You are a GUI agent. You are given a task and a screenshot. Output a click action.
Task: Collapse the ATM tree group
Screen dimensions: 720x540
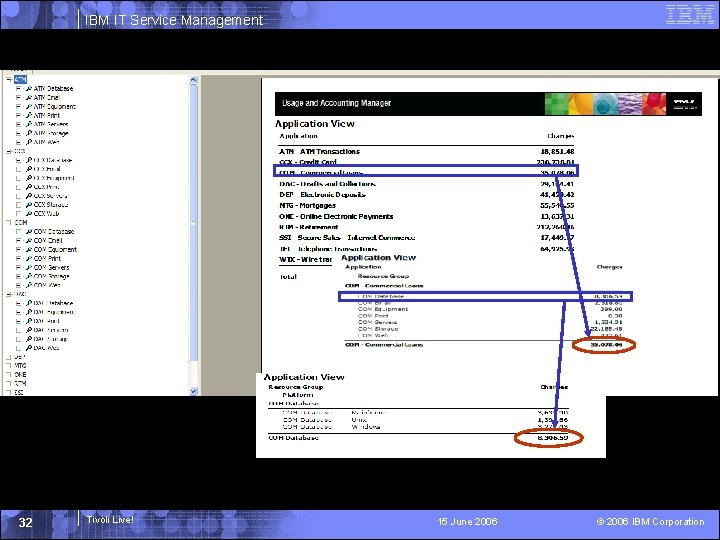click(x=9, y=79)
